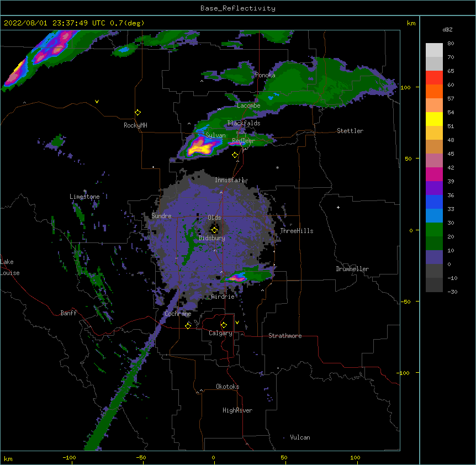Click the Lake Louise label
The width and height of the screenshot is (476, 465).
point(10,267)
